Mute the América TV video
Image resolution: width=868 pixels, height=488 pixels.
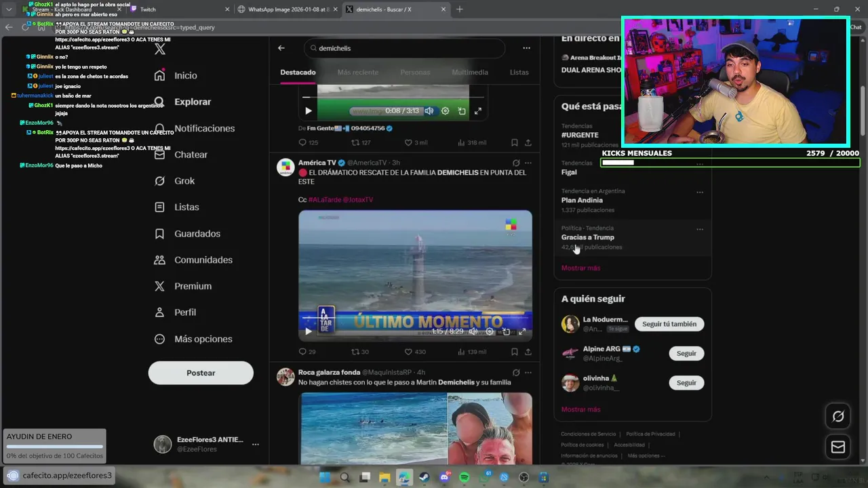coord(473,331)
